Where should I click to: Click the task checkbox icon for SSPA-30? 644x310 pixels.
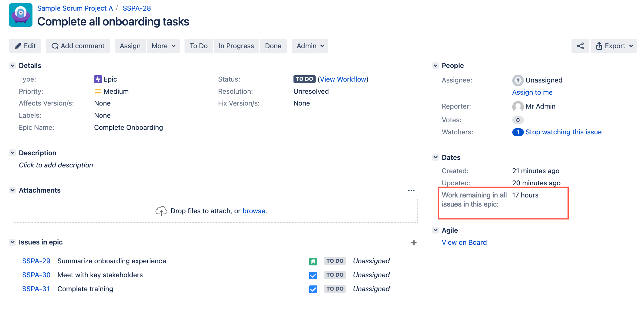pos(313,275)
